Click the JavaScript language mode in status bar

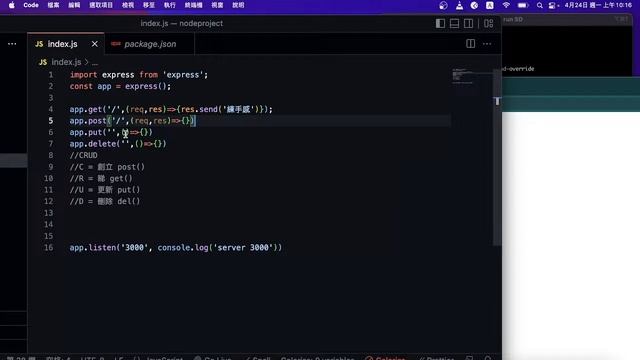coord(164,358)
